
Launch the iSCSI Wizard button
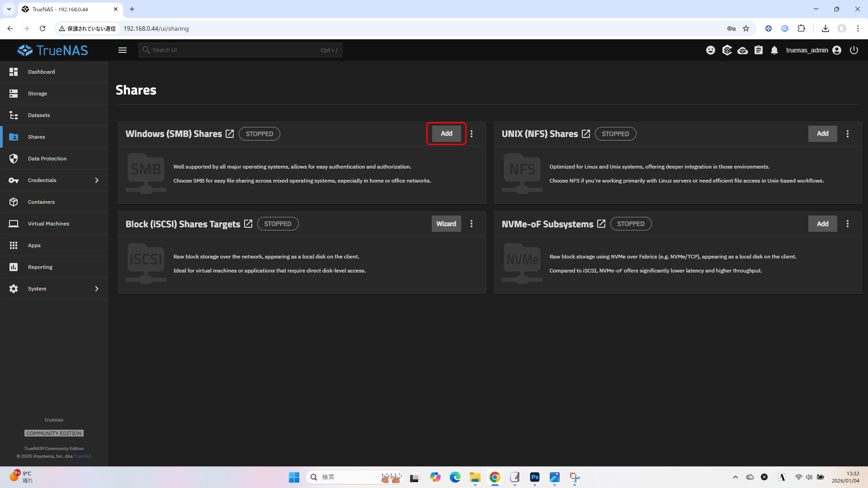446,224
